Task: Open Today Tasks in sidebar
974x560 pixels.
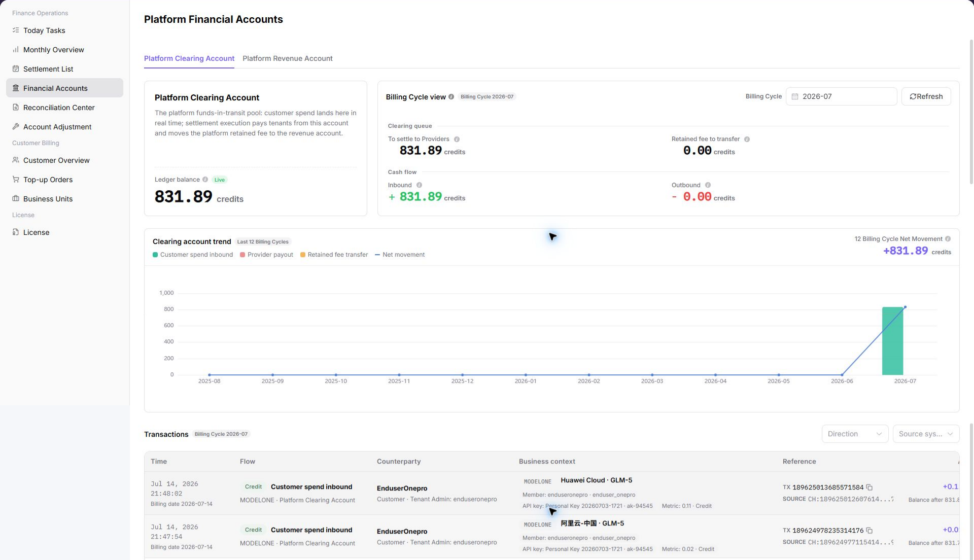Action: click(x=64, y=30)
